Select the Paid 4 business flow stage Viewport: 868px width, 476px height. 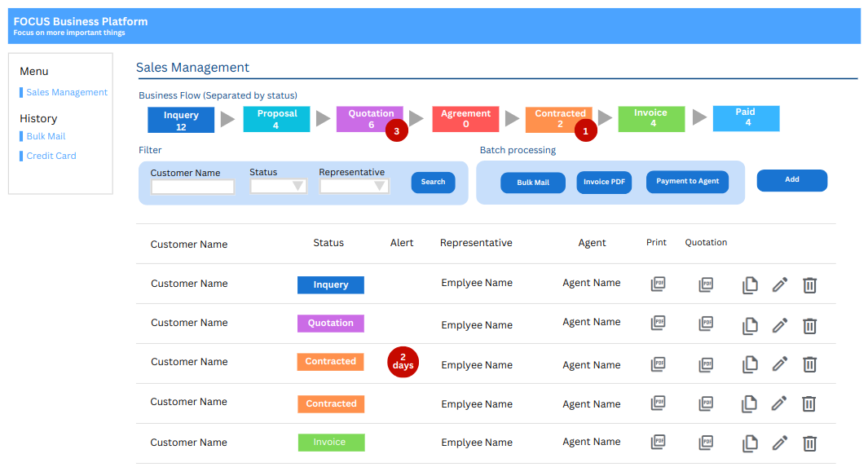pyautogui.click(x=746, y=118)
